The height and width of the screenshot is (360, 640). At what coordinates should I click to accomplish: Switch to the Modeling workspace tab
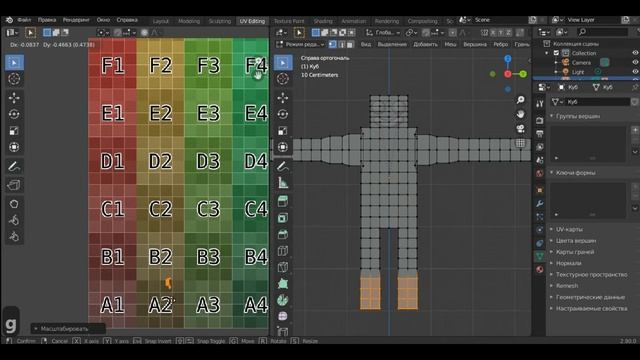click(x=189, y=21)
